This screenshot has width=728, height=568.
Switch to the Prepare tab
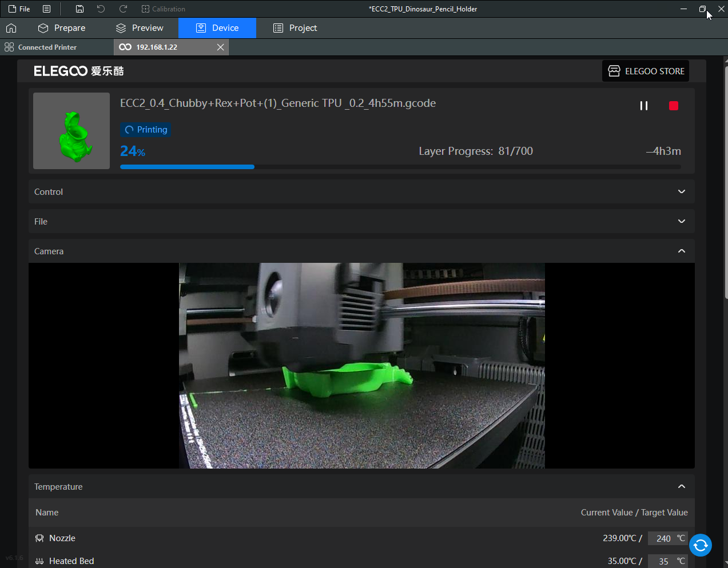point(62,28)
